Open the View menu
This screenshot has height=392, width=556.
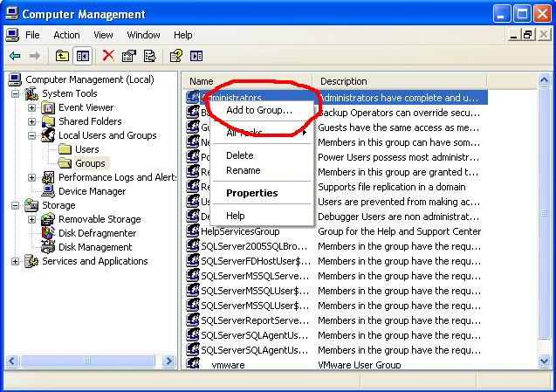pyautogui.click(x=103, y=35)
